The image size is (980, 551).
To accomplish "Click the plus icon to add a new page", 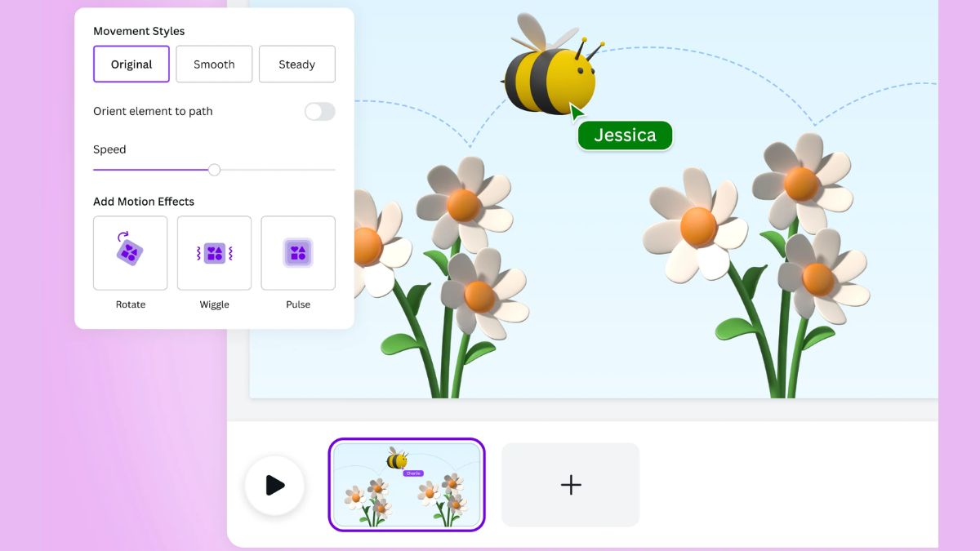I will pos(570,484).
